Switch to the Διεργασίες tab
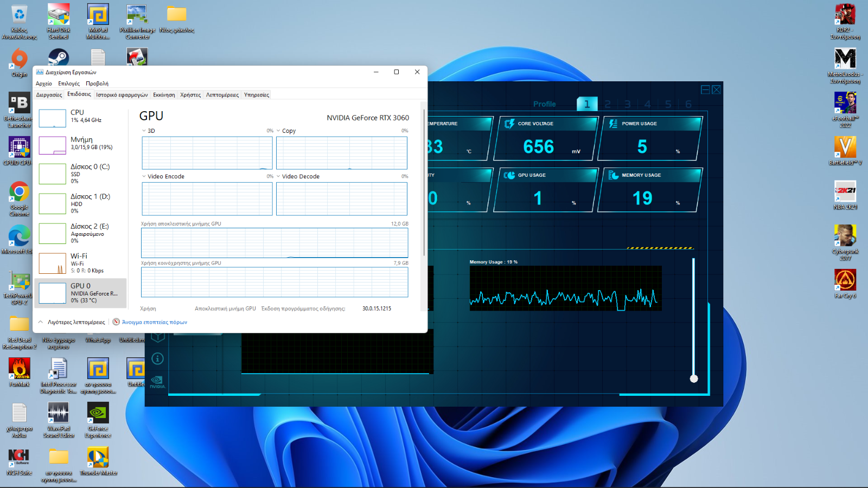 coord(49,95)
